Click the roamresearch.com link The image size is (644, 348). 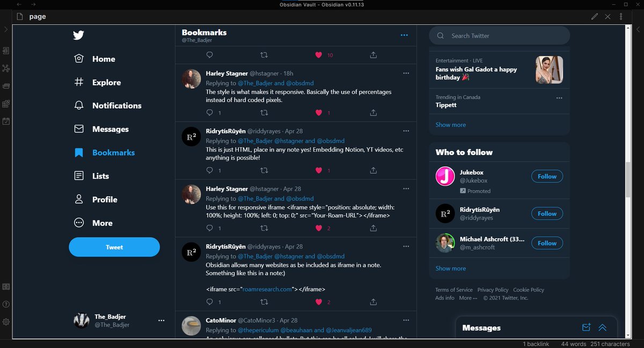(267, 289)
